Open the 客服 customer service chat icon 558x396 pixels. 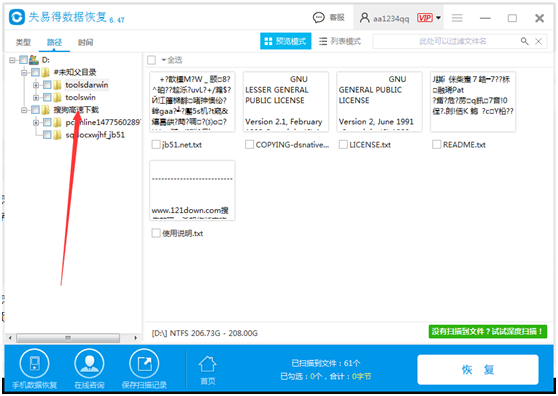(x=319, y=17)
